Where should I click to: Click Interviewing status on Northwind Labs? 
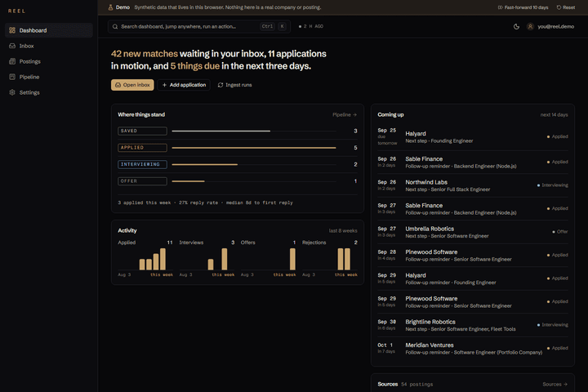[552, 185]
